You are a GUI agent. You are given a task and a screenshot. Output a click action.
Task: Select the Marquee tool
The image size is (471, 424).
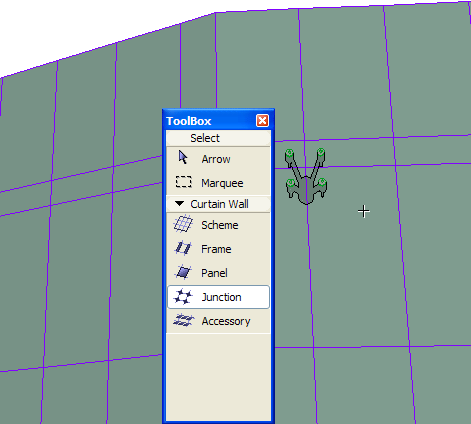pos(218,183)
